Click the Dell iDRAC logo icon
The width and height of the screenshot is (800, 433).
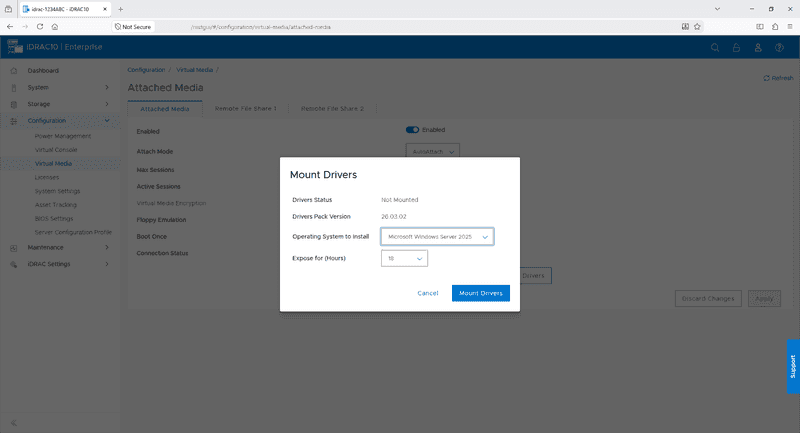(x=15, y=46)
